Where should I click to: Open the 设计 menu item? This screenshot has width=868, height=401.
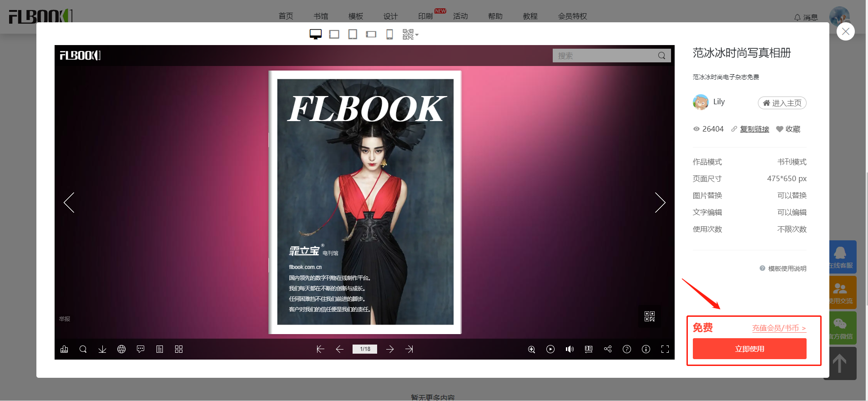point(390,16)
